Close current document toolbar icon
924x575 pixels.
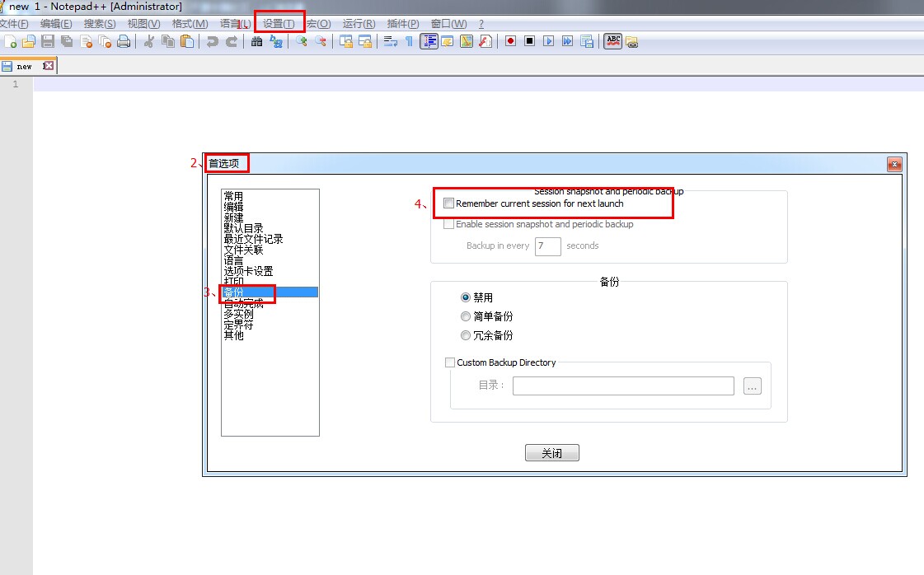[x=86, y=41]
